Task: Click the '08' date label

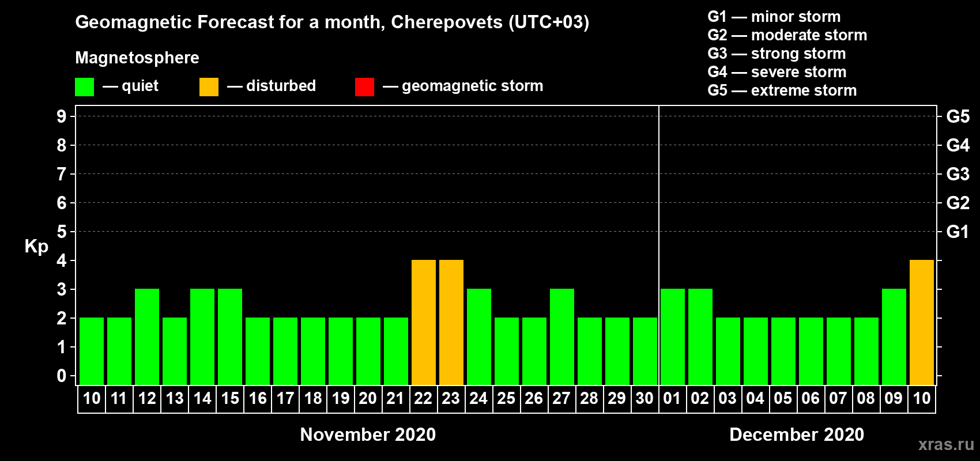Action: (x=866, y=399)
